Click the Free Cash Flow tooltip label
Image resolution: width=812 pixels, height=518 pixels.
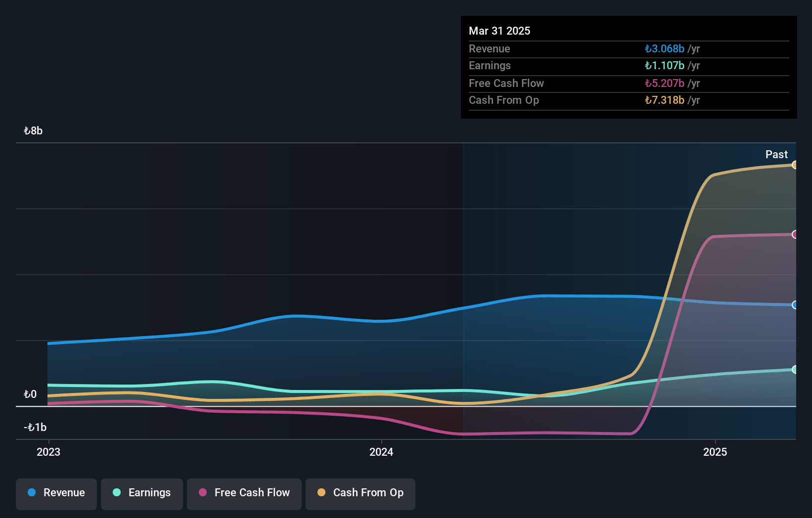coord(506,84)
